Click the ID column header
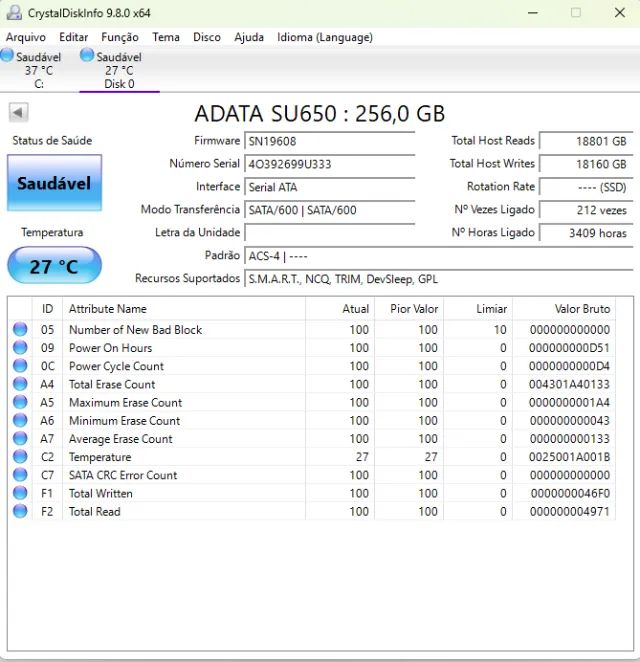640x662 pixels. coord(47,309)
